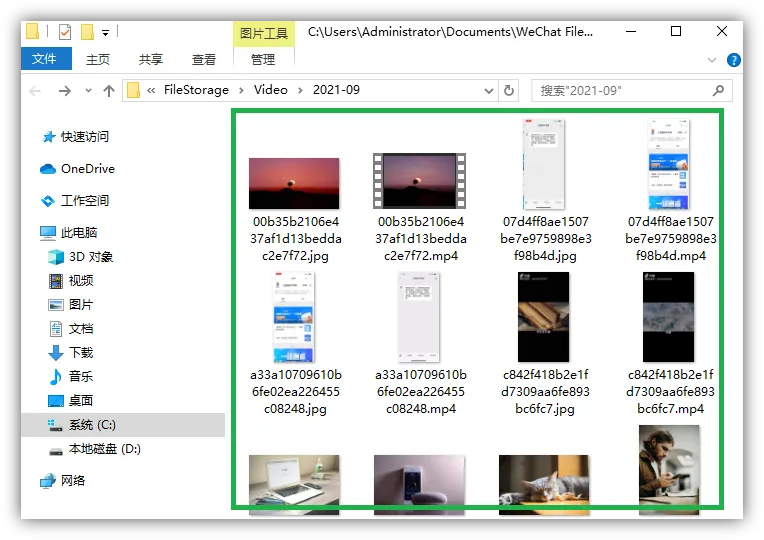This screenshot has width=764, height=540.
Task: Open the 文档 folder in sidebar
Action: (71, 329)
